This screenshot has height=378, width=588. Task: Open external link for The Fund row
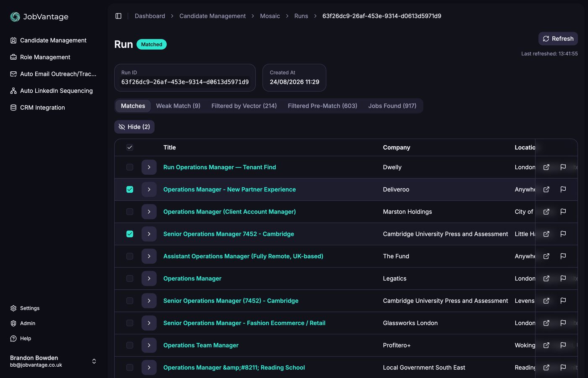pos(546,256)
